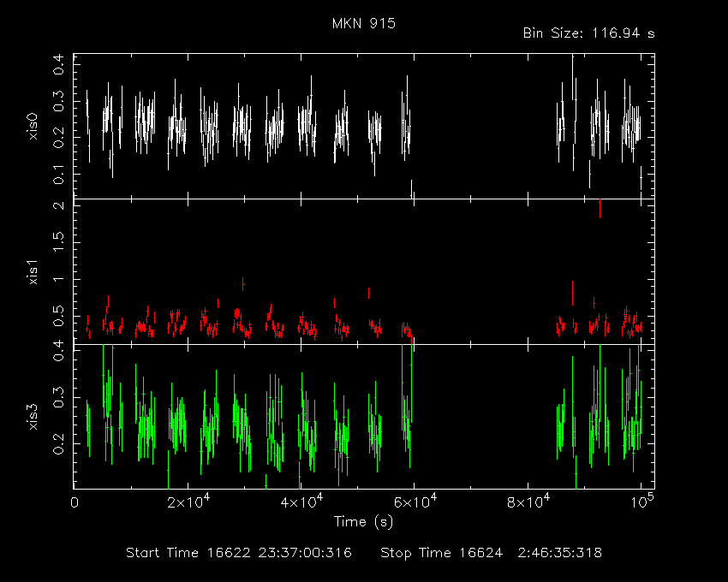Image resolution: width=728 pixels, height=582 pixels.
Task: Click the "xis3" y-axis label
Action: 33,417
